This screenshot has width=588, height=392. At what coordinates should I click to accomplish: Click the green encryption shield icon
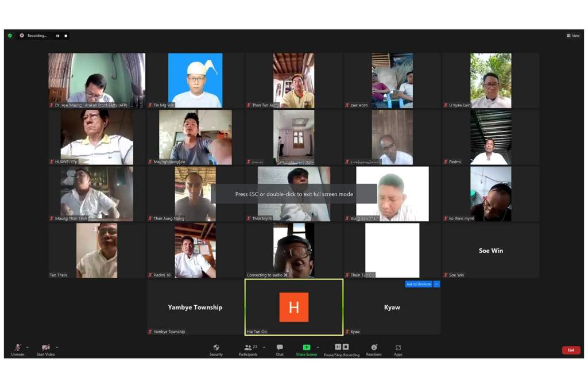[x=10, y=36]
